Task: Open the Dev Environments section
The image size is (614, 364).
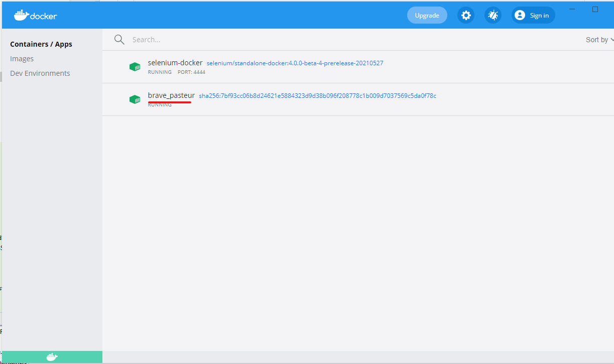Action: (40, 73)
